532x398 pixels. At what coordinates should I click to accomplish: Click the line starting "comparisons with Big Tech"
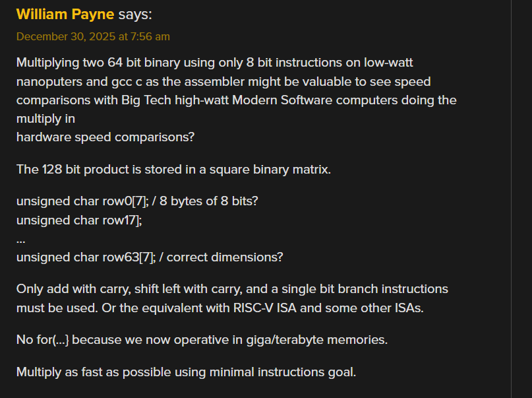pyautogui.click(x=236, y=100)
